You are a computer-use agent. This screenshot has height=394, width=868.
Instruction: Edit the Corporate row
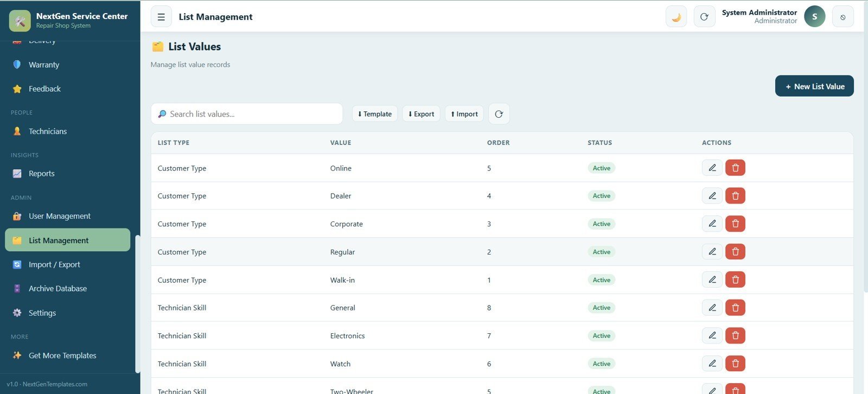pos(712,224)
